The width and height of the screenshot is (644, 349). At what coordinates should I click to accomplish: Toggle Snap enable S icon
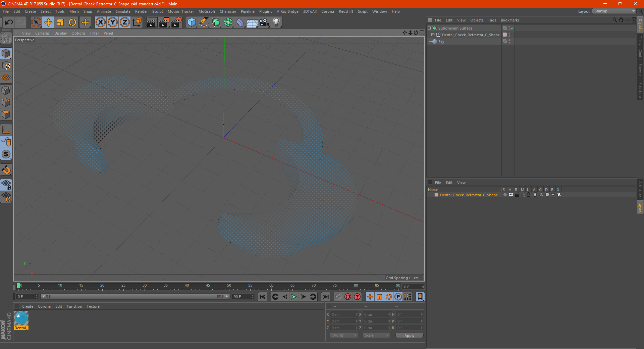coord(6,154)
